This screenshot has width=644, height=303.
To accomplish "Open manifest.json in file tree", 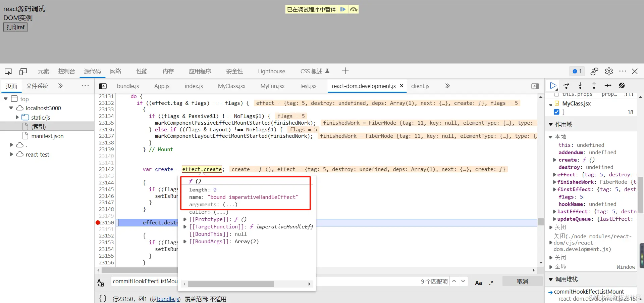I will 47,136.
